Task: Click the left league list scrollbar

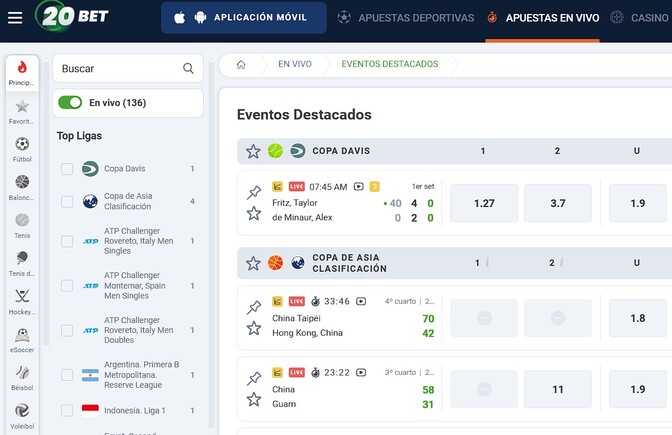Action: 211,244
